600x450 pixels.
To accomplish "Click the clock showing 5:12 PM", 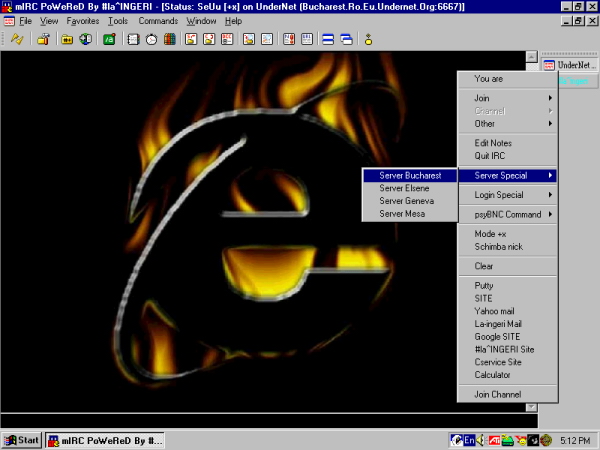I will point(575,441).
